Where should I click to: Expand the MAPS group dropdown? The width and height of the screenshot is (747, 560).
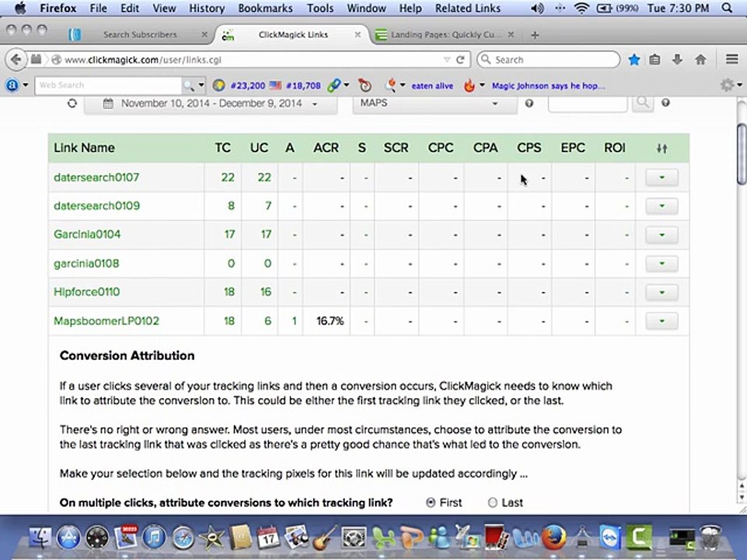[x=434, y=103]
